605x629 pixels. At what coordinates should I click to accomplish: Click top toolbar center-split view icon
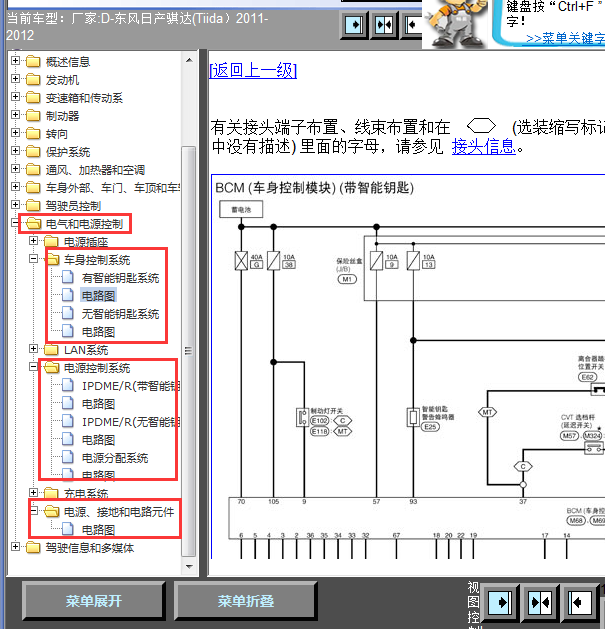[x=384, y=25]
